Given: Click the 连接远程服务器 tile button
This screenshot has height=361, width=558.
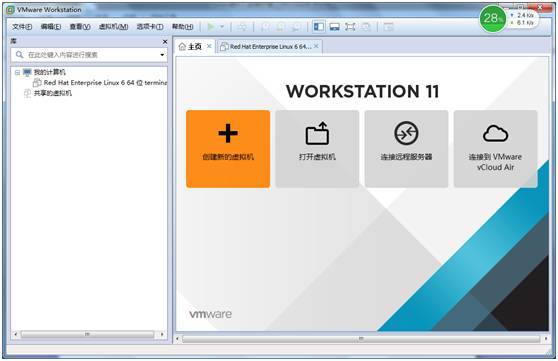Looking at the screenshot, I should click(x=406, y=149).
